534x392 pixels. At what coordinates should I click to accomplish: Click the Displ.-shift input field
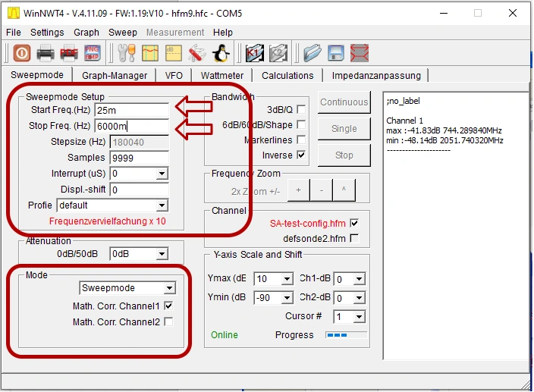[140, 190]
